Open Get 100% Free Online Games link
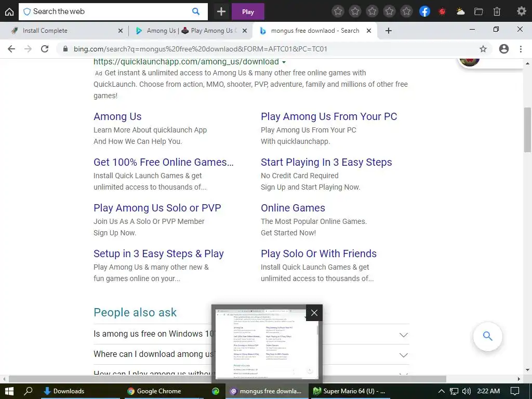Image resolution: width=532 pixels, height=399 pixels. point(164,162)
